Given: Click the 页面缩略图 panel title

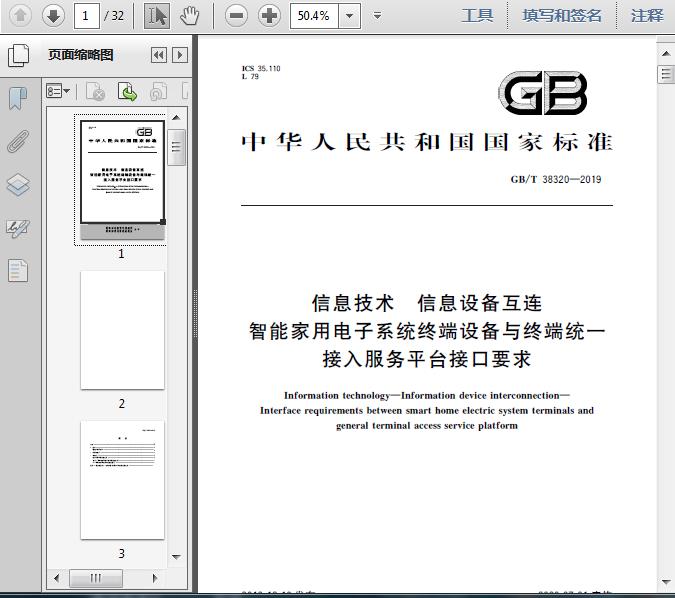Looking at the screenshot, I should click(x=81, y=55).
